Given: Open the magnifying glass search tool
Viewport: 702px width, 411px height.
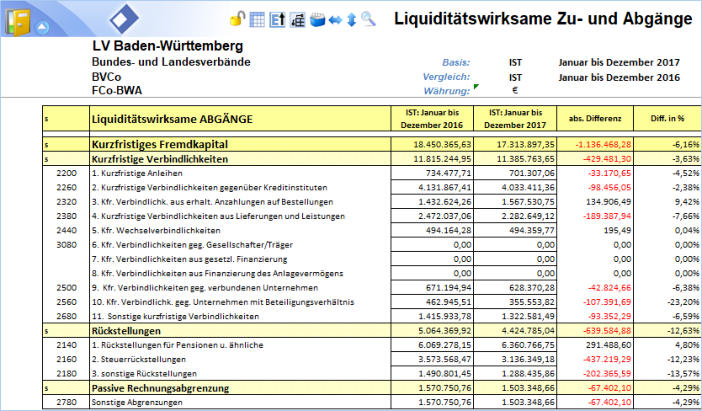Looking at the screenshot, I should click(x=368, y=19).
